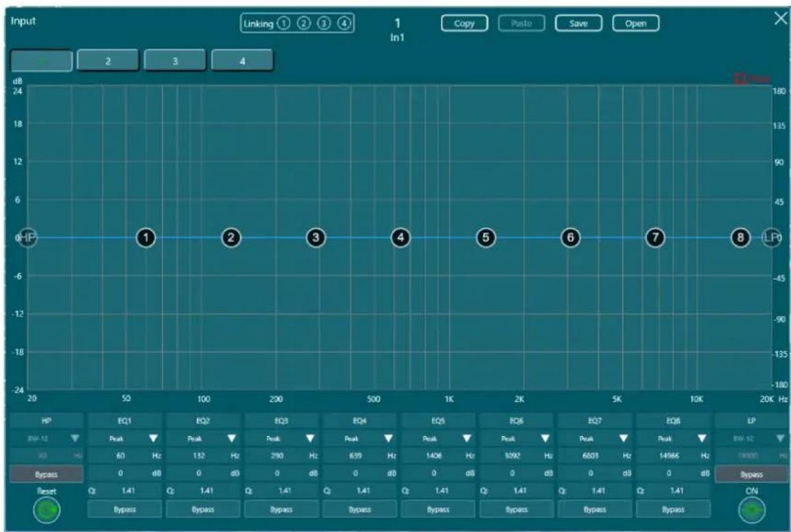
Task: Open the HP filter type dropdown
Action: tap(47, 439)
